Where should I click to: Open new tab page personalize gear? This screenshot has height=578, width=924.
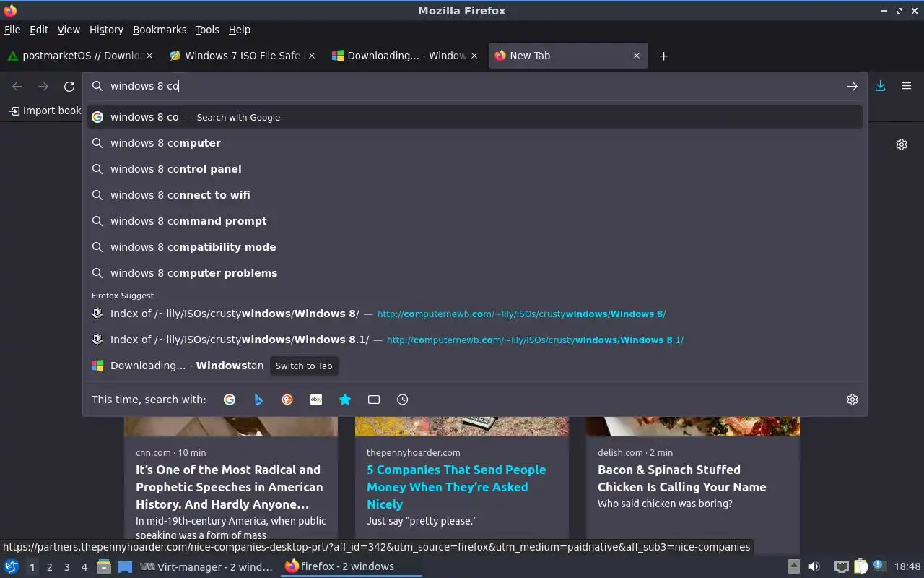pos(902,144)
